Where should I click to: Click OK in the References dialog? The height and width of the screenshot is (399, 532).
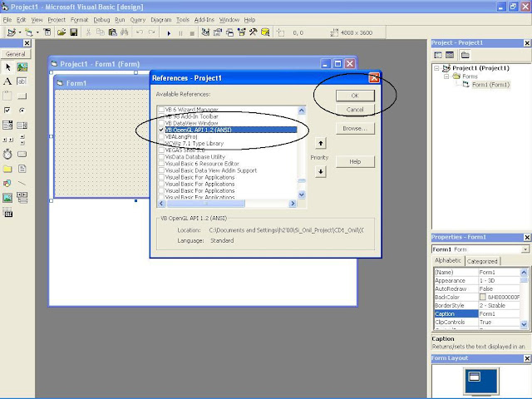click(x=355, y=96)
